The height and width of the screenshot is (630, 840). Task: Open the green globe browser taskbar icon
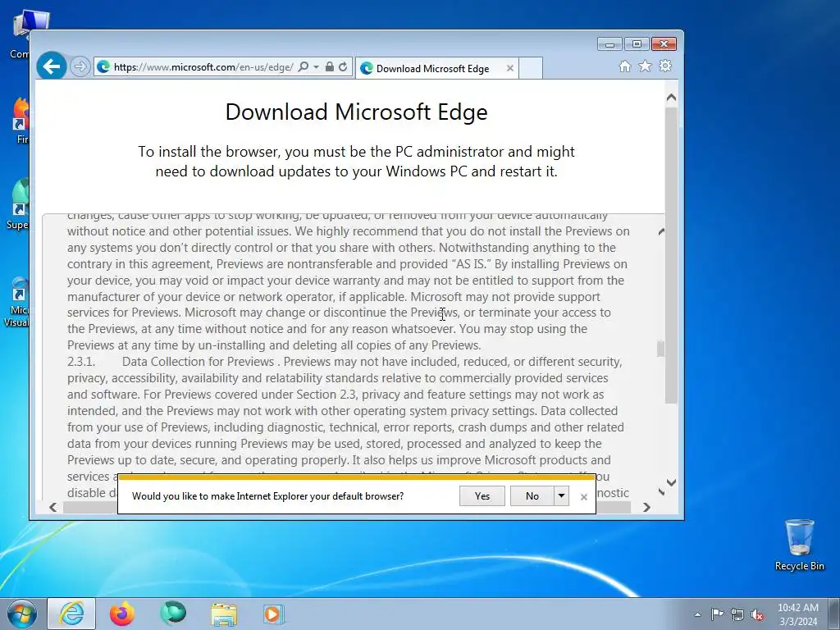click(x=173, y=614)
